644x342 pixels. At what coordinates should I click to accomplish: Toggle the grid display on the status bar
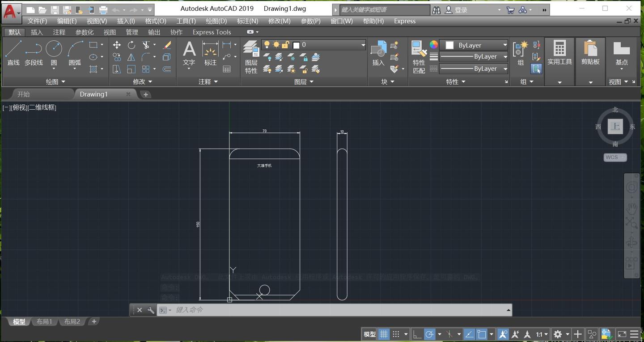384,334
